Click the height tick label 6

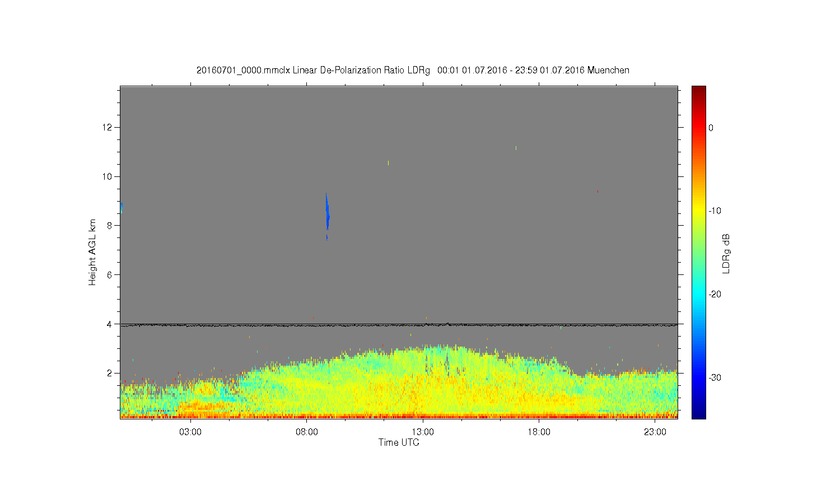pyautogui.click(x=110, y=275)
